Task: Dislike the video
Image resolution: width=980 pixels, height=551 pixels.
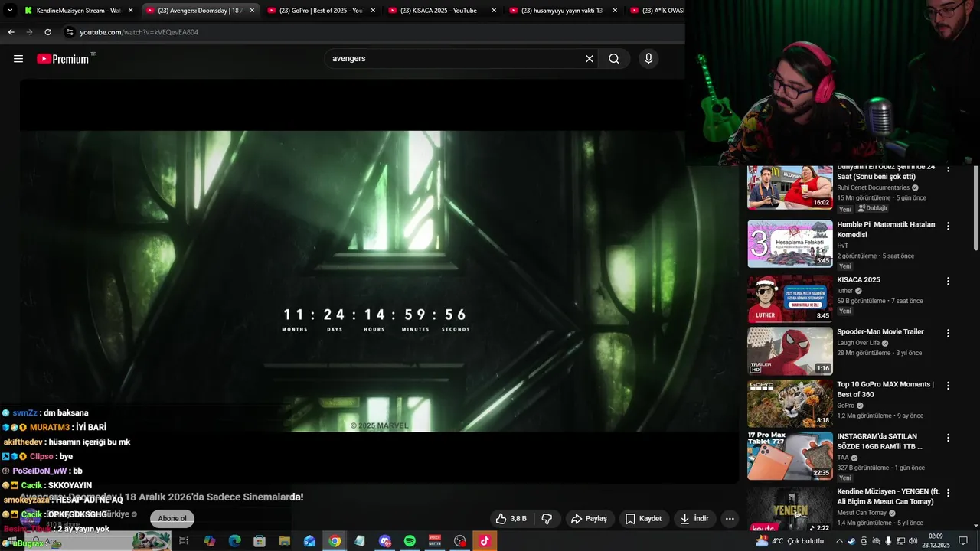Action: point(547,519)
